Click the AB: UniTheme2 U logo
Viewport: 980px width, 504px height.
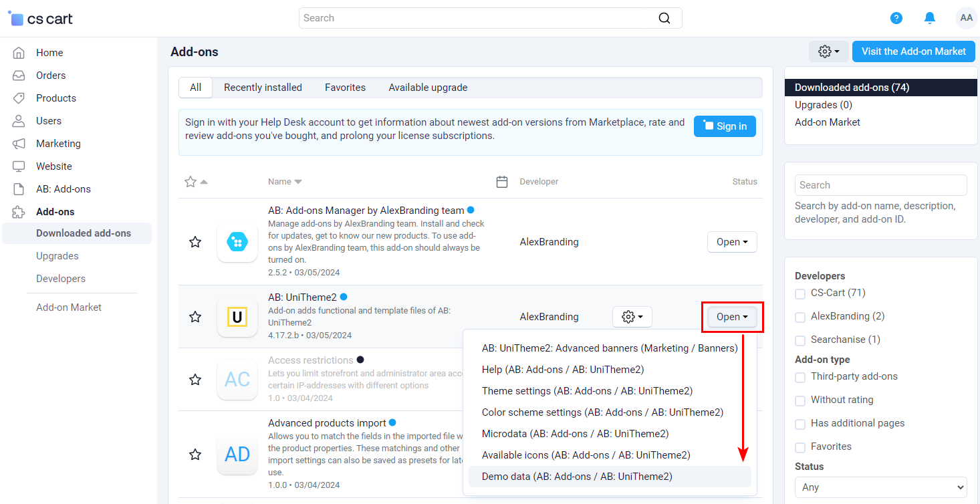pyautogui.click(x=237, y=317)
